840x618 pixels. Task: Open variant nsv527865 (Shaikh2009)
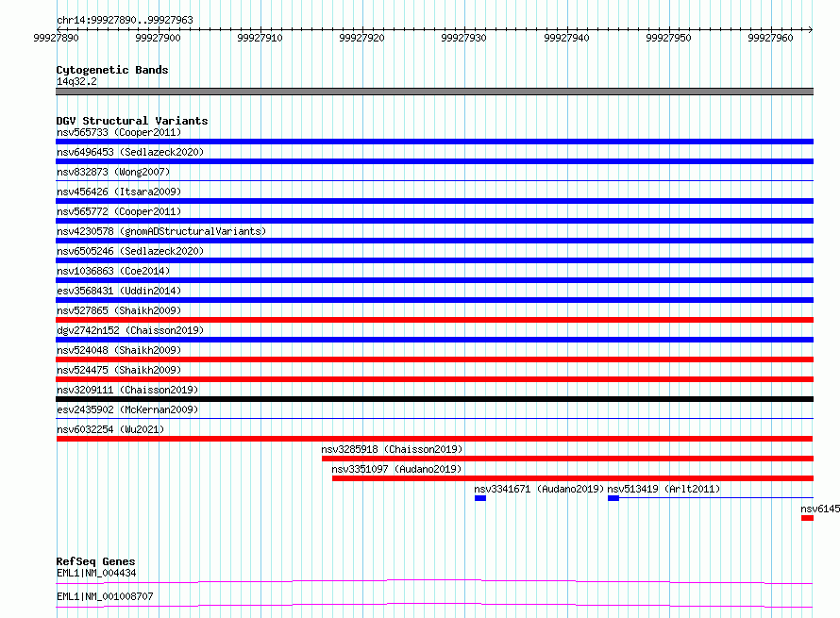tap(119, 310)
